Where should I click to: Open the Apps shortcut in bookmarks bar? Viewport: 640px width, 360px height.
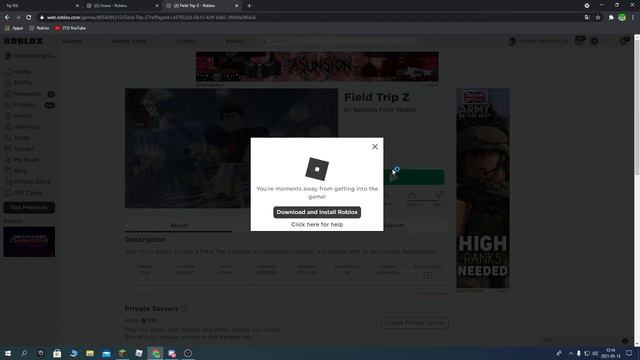point(14,28)
